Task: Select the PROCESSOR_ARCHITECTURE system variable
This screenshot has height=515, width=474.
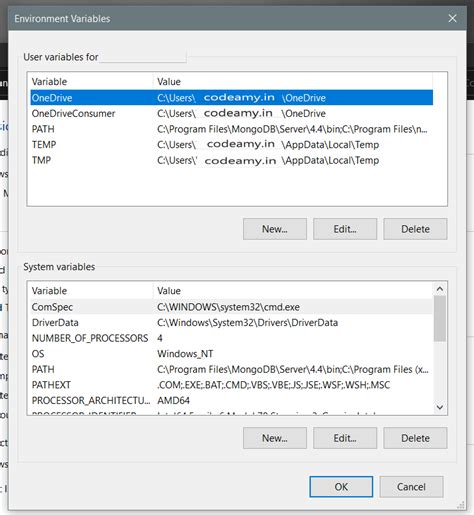Action: 232,400
